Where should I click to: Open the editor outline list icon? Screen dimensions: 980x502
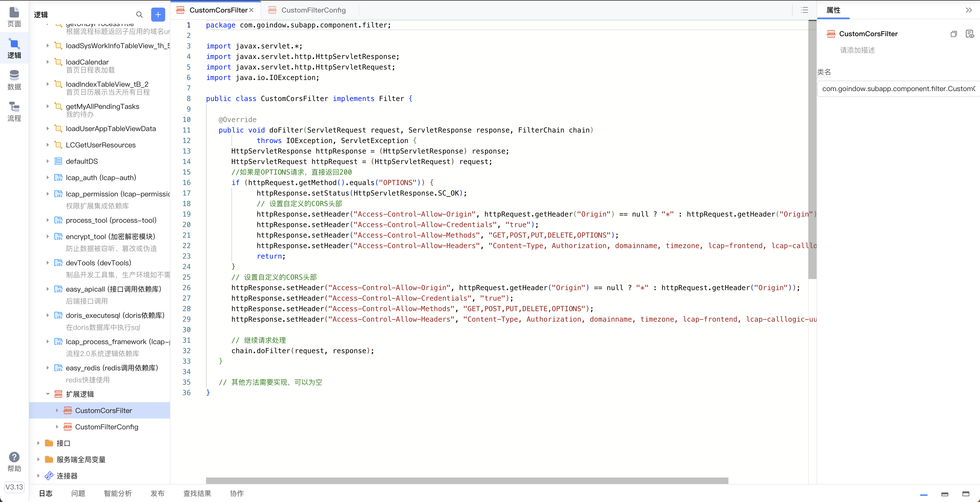[804, 10]
